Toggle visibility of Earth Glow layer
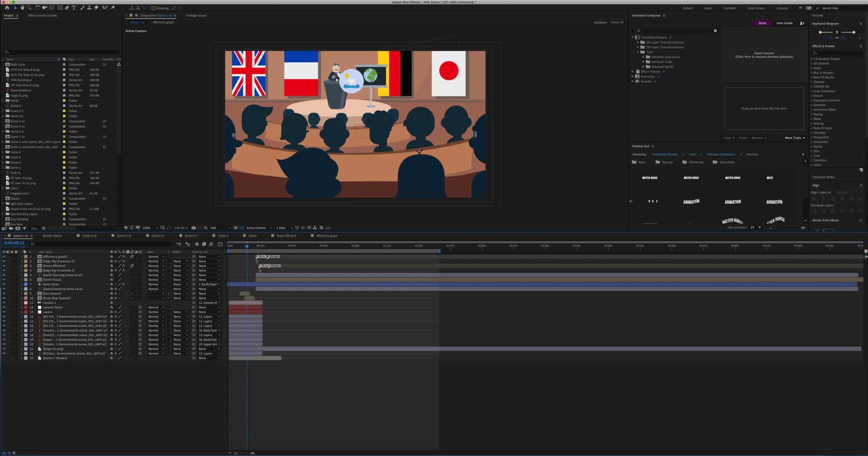Image resolution: width=868 pixels, height=456 pixels. [4, 284]
